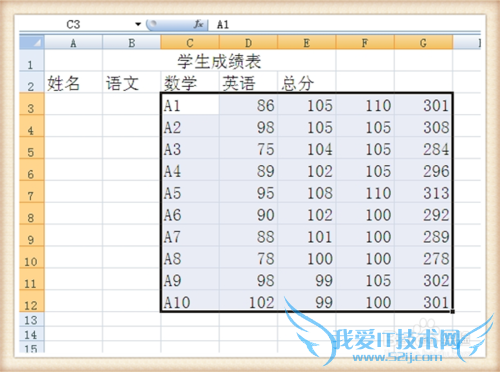Click the Name Box showing C3

click(73, 24)
